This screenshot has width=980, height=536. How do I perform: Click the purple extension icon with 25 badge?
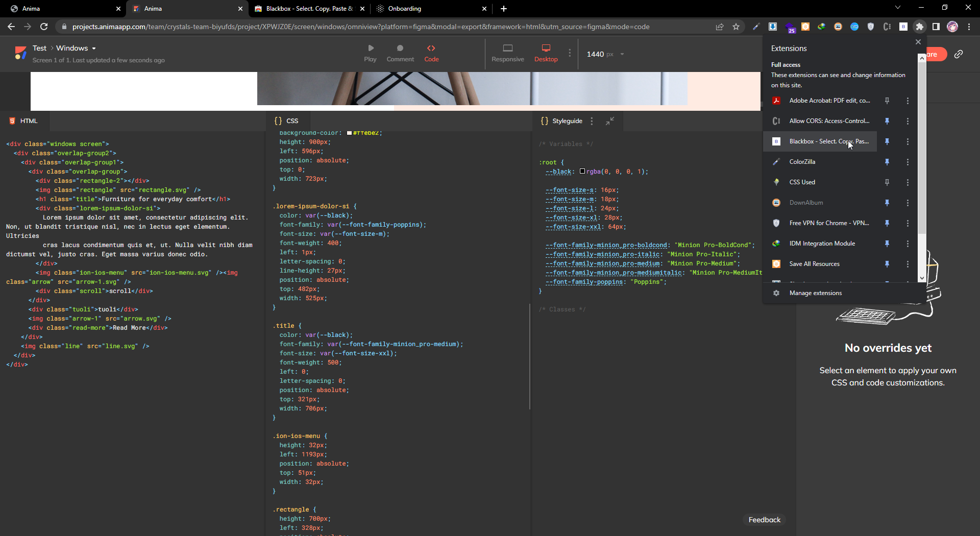pos(790,28)
